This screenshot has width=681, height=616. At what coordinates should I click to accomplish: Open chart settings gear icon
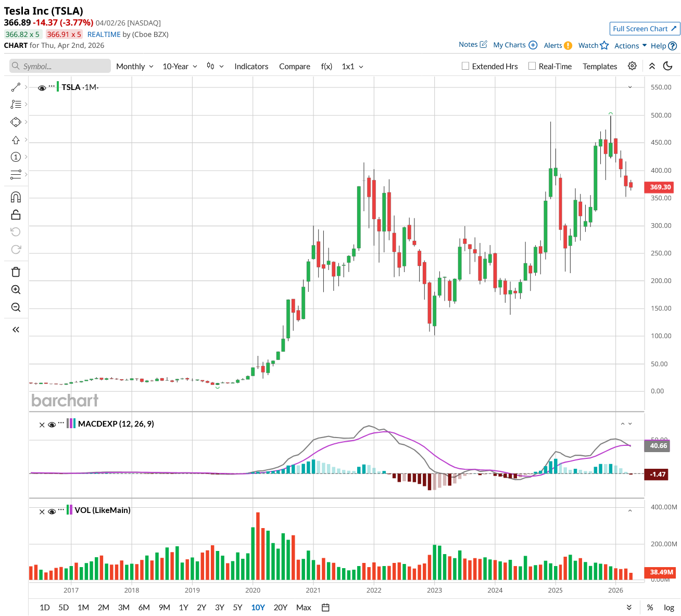[632, 66]
